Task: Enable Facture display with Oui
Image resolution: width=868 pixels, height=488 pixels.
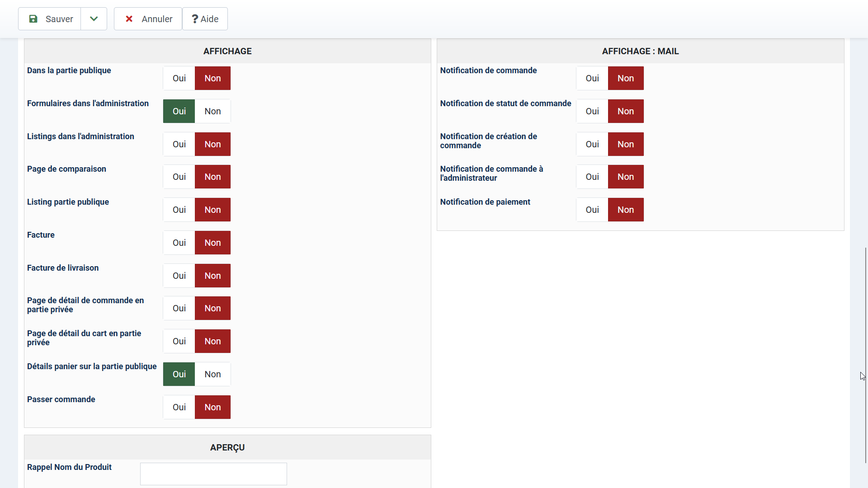Action: pos(179,243)
